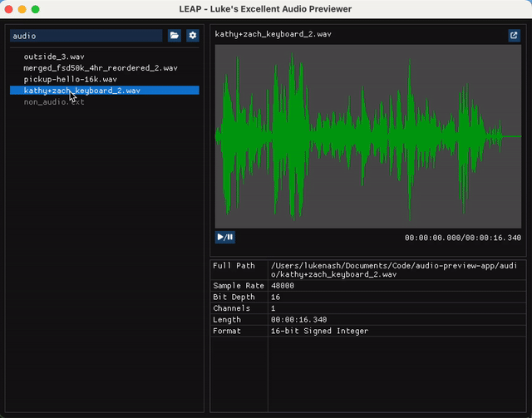Select kathy+zach_keyboard_2.wav in the file list
This screenshot has height=418, width=532.
pos(105,91)
